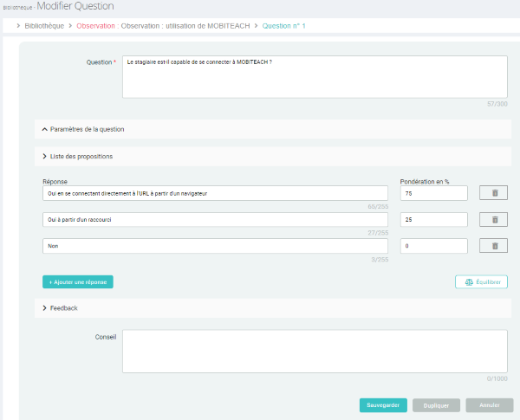This screenshot has width=520, height=420.
Task: Duplicate the question with Dupliquer
Action: coord(436,405)
